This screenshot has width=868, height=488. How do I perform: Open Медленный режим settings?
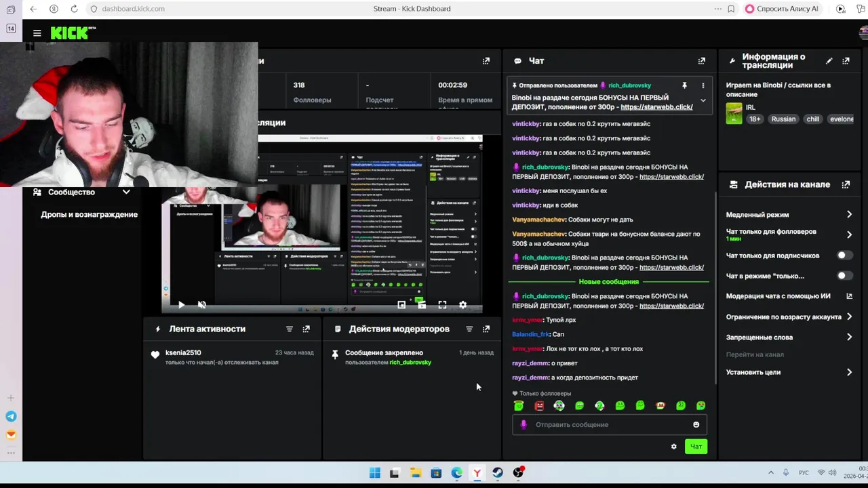789,215
